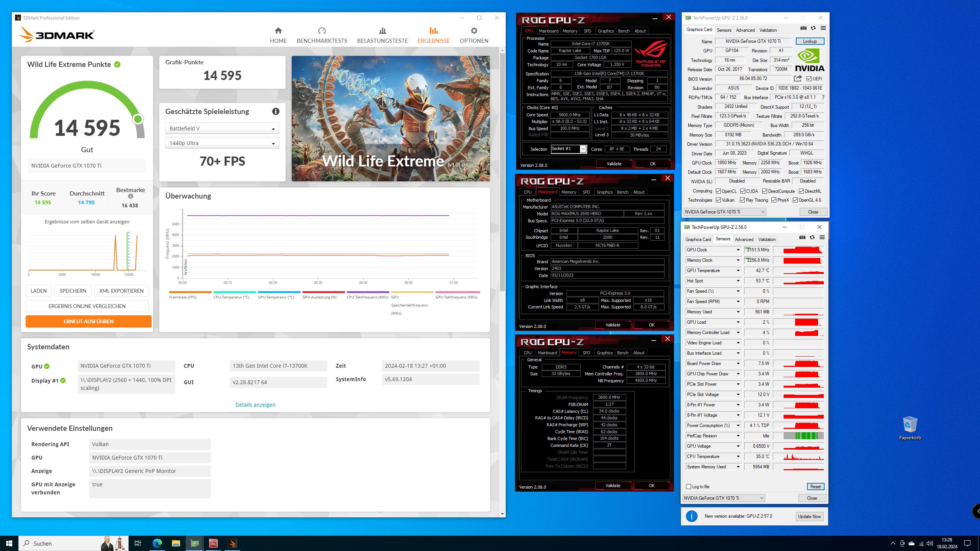Open the OPTIONEN gear icon

[474, 31]
